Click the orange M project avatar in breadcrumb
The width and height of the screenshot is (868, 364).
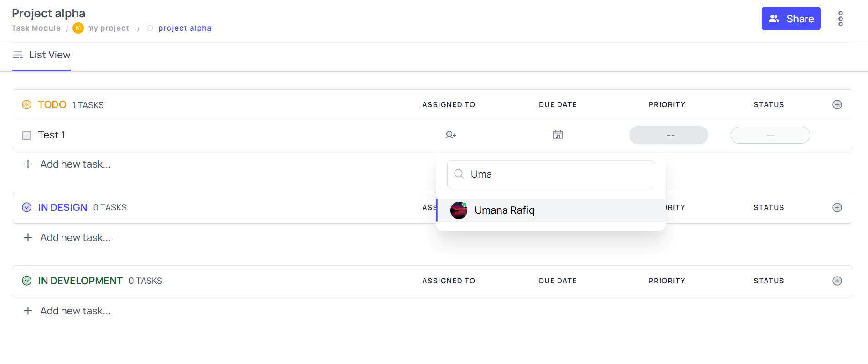coord(78,28)
